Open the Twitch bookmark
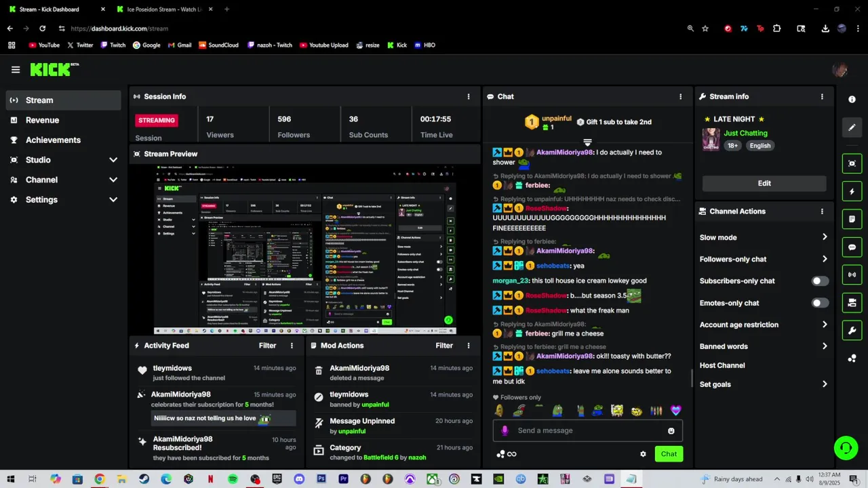The height and width of the screenshot is (488, 868). point(113,45)
